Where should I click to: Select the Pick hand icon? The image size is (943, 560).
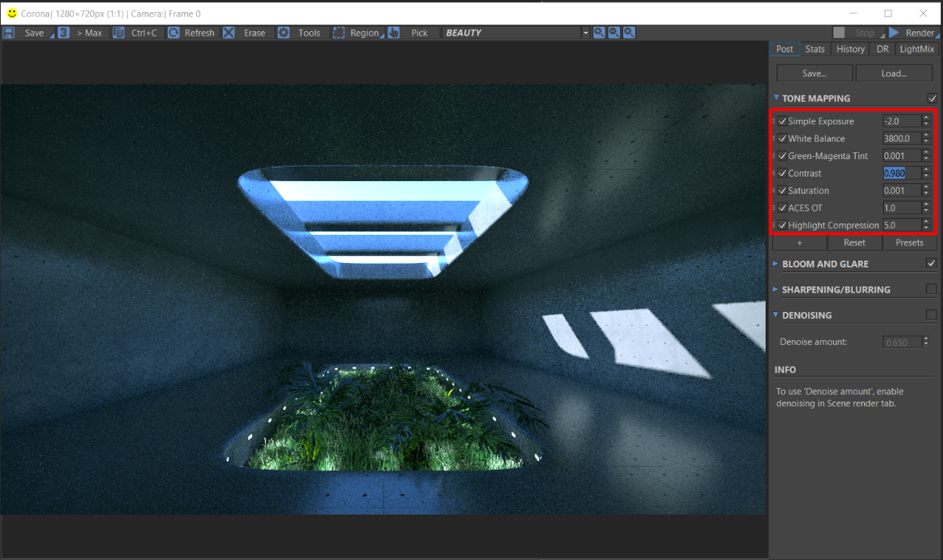point(394,33)
